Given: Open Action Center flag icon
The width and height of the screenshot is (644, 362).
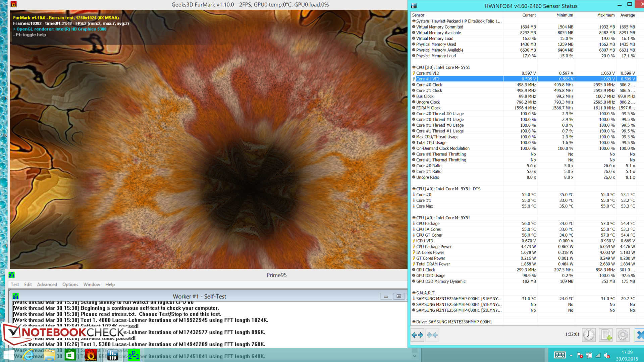Looking at the screenshot, I should point(580,355).
